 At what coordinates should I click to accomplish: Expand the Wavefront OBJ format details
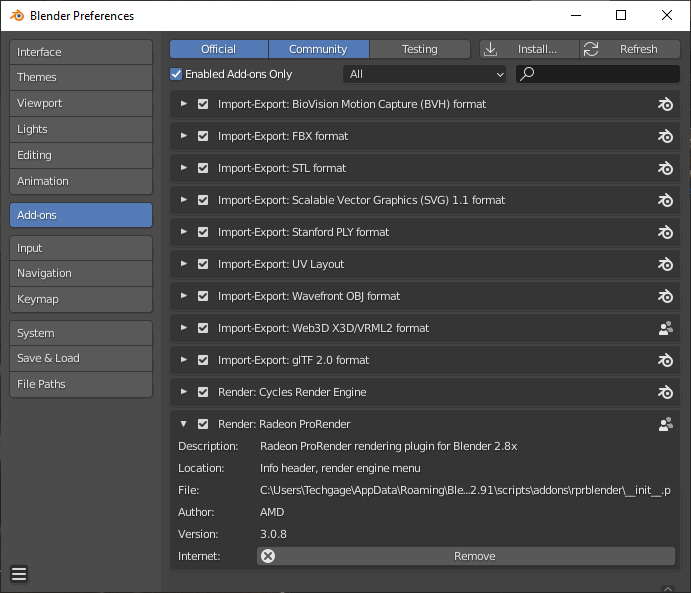184,296
